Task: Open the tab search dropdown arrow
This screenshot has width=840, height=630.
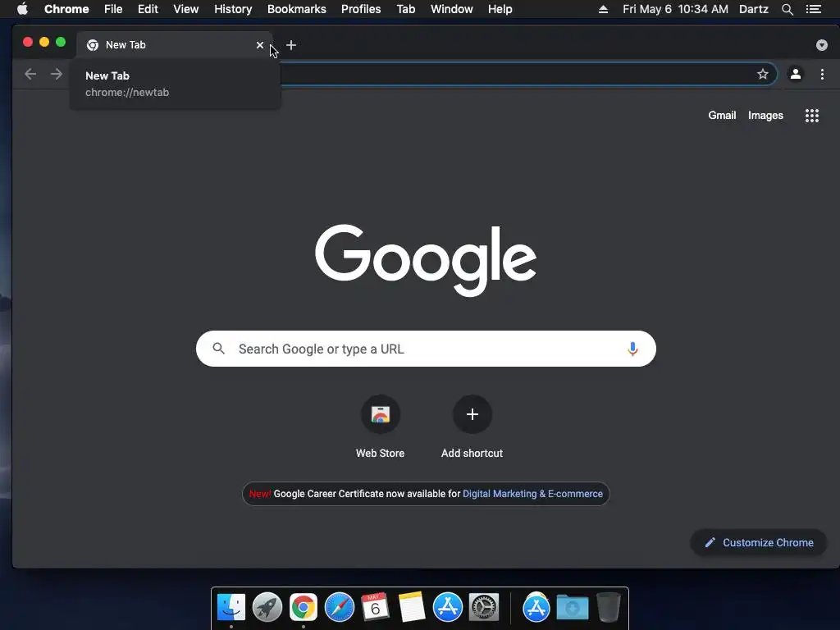Action: tap(821, 45)
